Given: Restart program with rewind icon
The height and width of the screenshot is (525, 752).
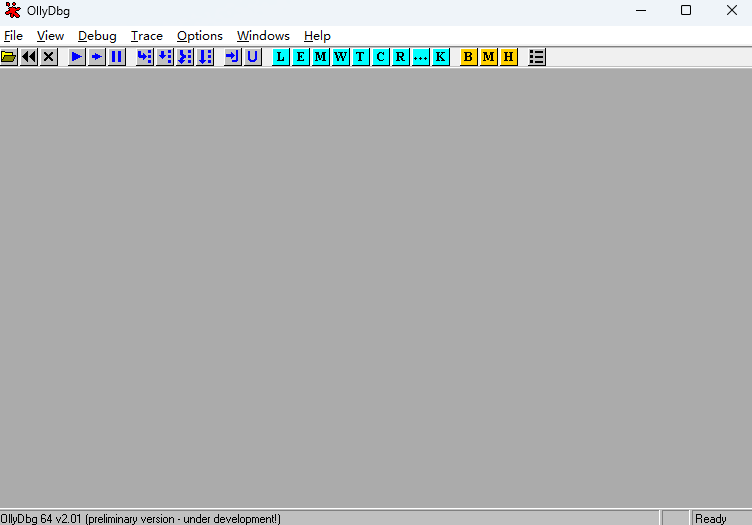Looking at the screenshot, I should [x=29, y=57].
